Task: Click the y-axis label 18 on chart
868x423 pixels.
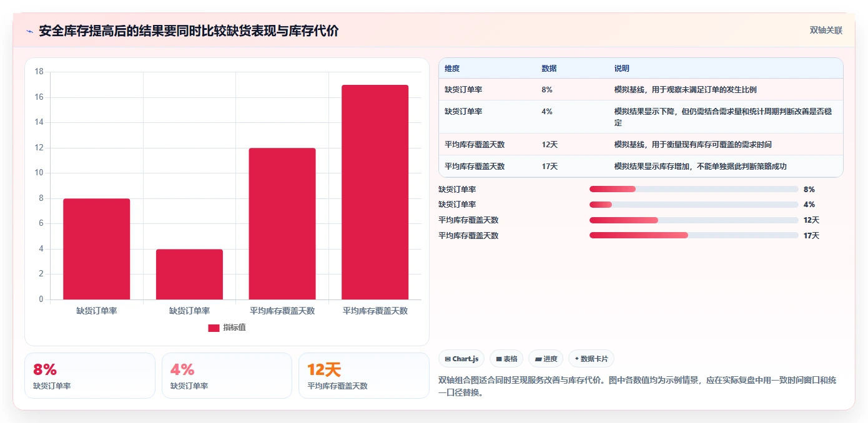Action: click(39, 72)
